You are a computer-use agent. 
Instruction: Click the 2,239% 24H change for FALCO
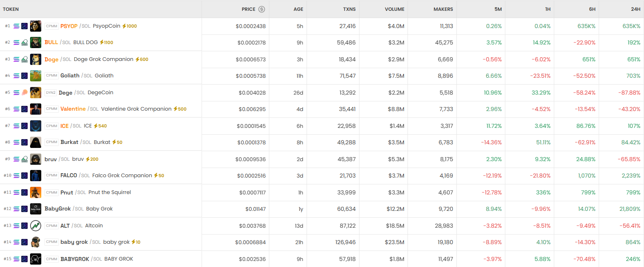pos(631,176)
